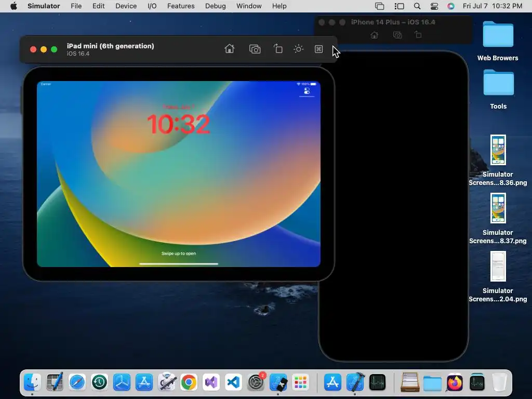The height and width of the screenshot is (399, 532).
Task: Open the Device menu
Action: click(126, 6)
